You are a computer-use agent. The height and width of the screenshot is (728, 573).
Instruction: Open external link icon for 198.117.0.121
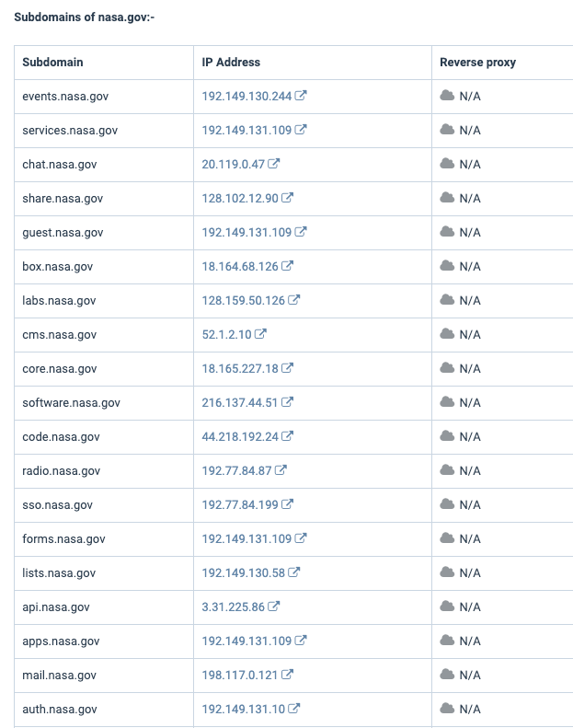[288, 675]
